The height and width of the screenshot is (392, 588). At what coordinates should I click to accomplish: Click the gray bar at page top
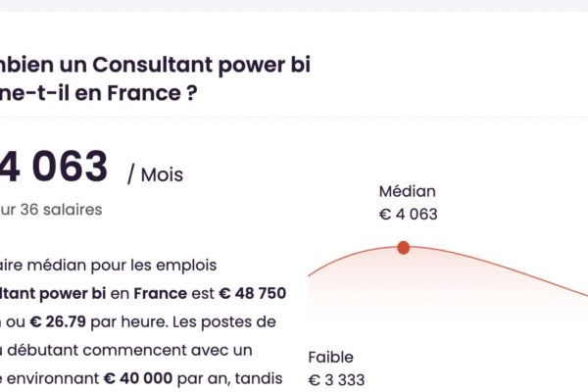[x=294, y=5]
